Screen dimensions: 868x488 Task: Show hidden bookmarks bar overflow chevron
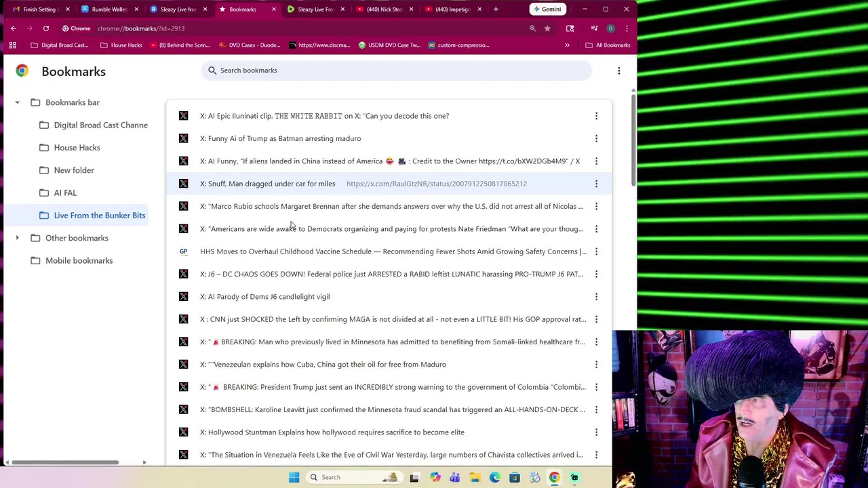pos(567,45)
